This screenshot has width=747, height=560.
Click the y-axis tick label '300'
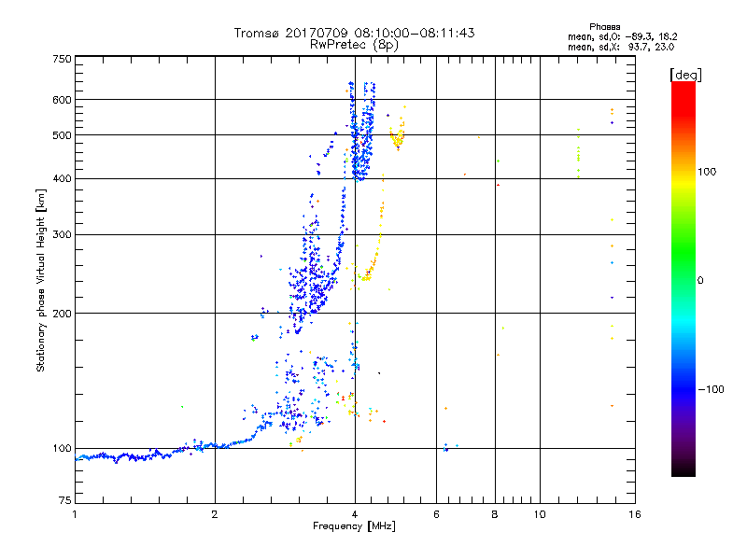coord(62,235)
